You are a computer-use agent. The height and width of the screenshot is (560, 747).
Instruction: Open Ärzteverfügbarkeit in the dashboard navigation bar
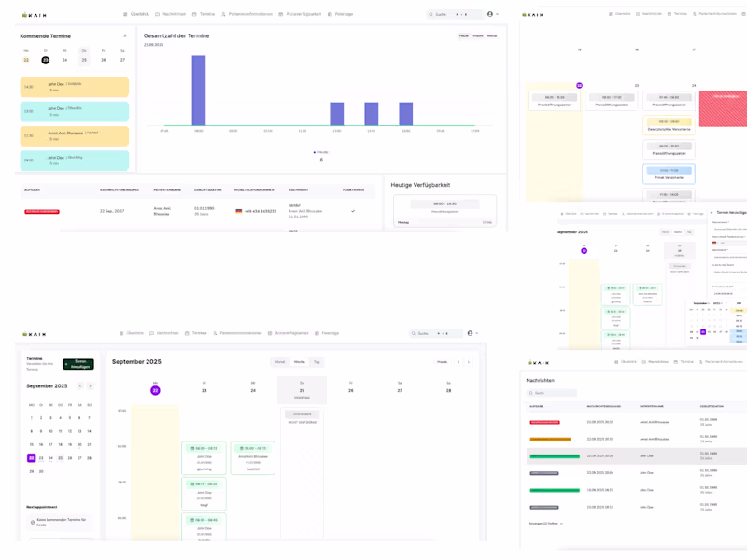pyautogui.click(x=300, y=14)
